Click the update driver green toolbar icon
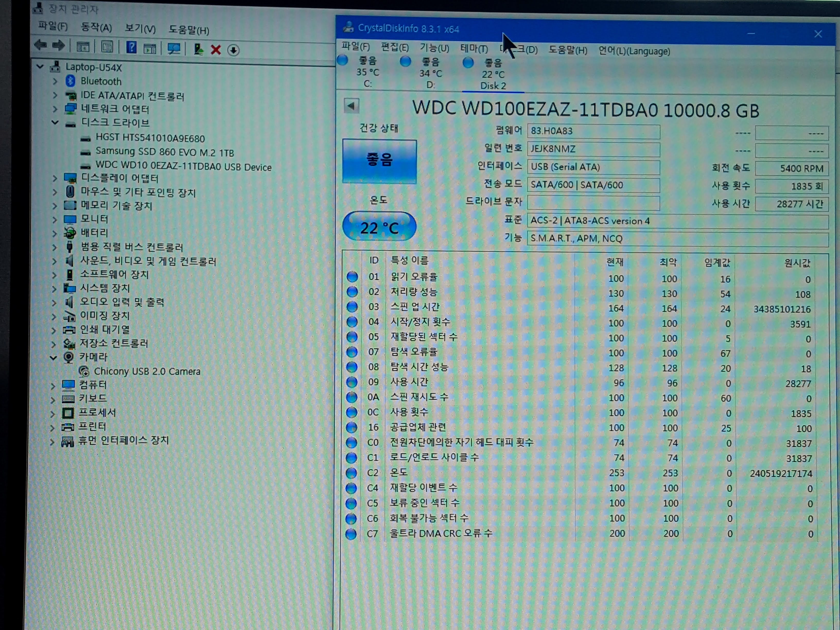840x630 pixels. 198,49
